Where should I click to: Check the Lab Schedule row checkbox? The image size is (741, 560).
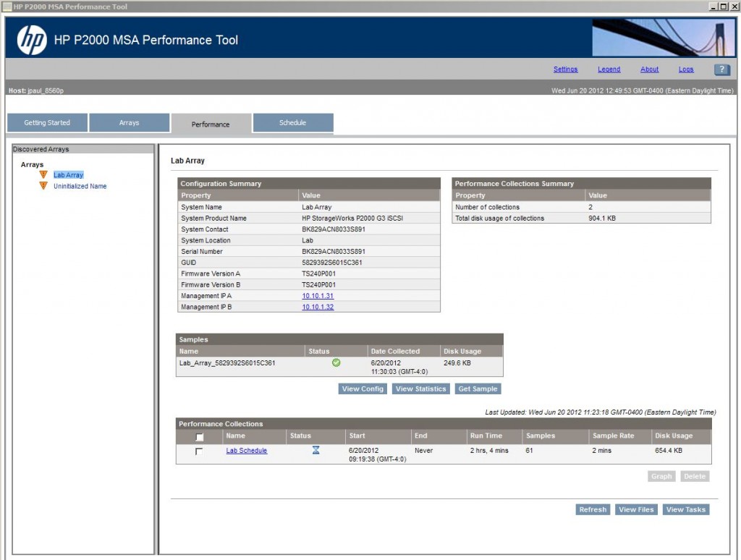tap(199, 451)
